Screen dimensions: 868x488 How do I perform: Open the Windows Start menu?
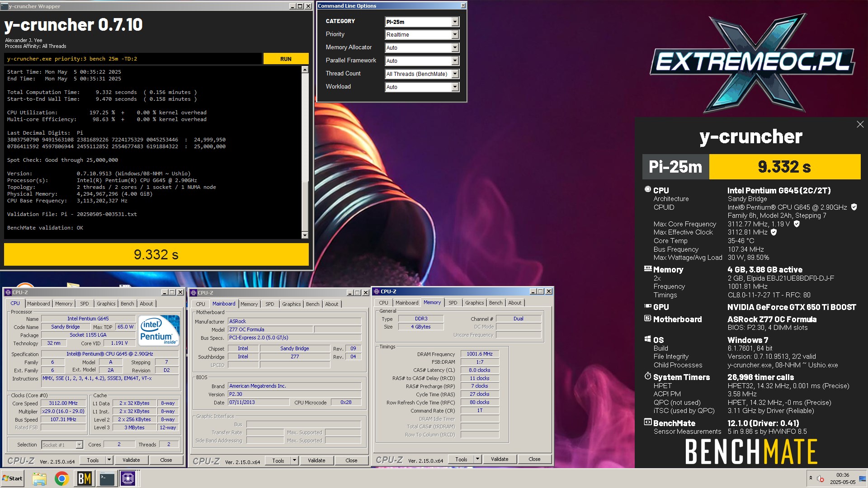tap(12, 479)
